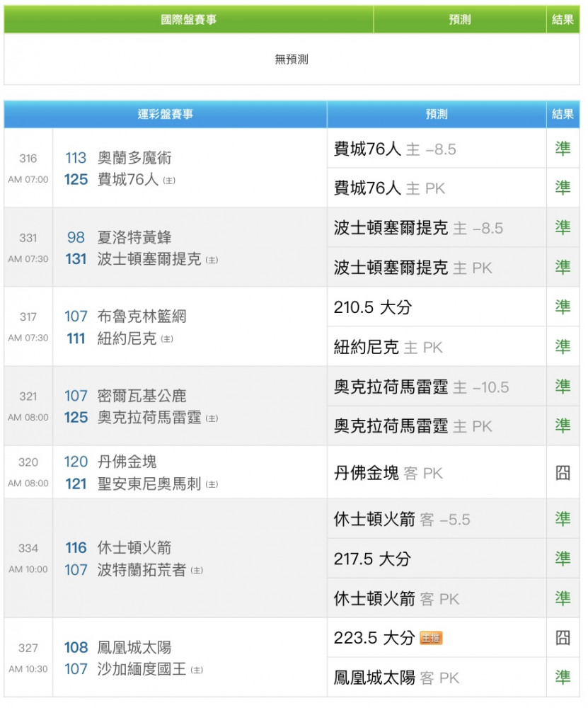Viewport: 588px width, 708px height.
Task: Click prediction 費城76人 主 PK
Action: click(x=389, y=188)
